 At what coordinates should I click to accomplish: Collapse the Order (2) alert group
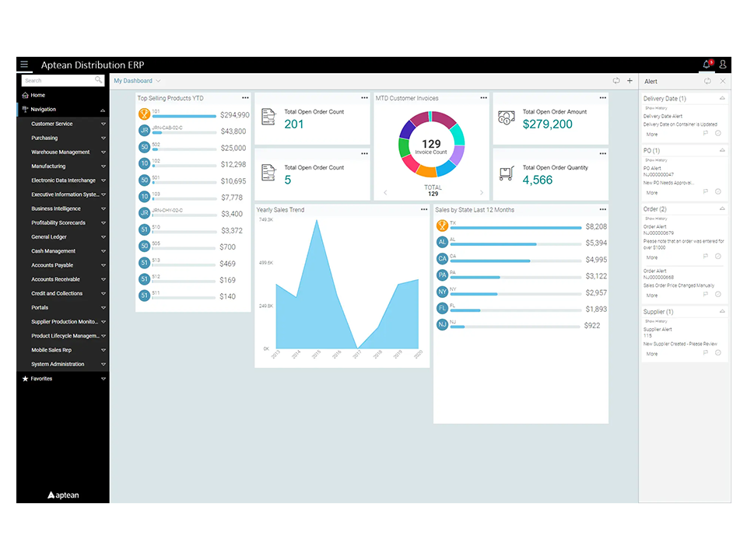(x=722, y=209)
